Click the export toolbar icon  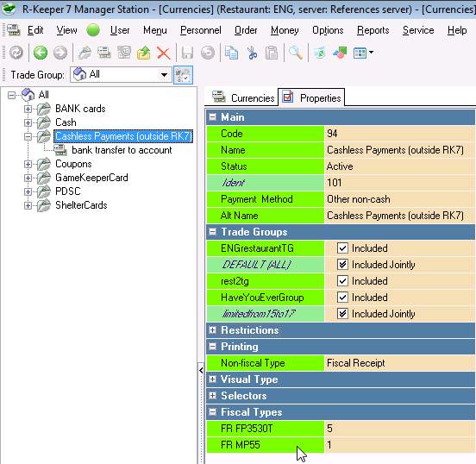(320, 53)
